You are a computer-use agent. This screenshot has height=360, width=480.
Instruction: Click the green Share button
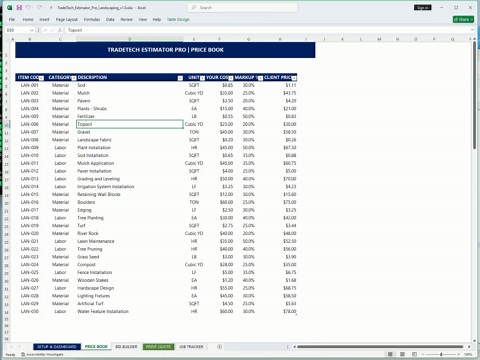[463, 19]
